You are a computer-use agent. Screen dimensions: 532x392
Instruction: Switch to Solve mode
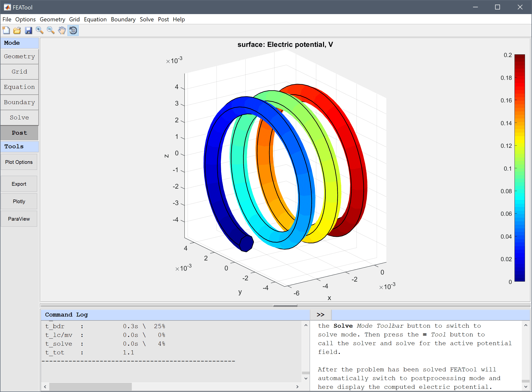pos(19,118)
